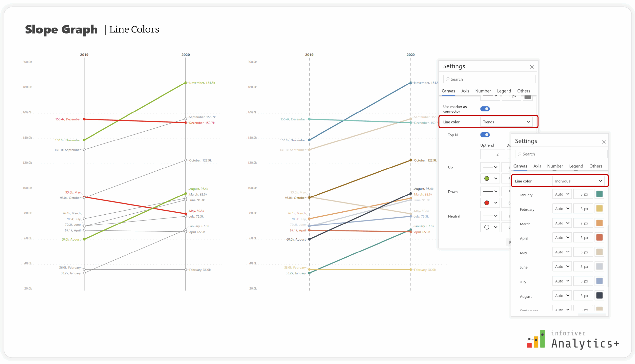Screen dimensions: 635x364
Task: Expand the January Auto dropdown
Action: point(562,194)
